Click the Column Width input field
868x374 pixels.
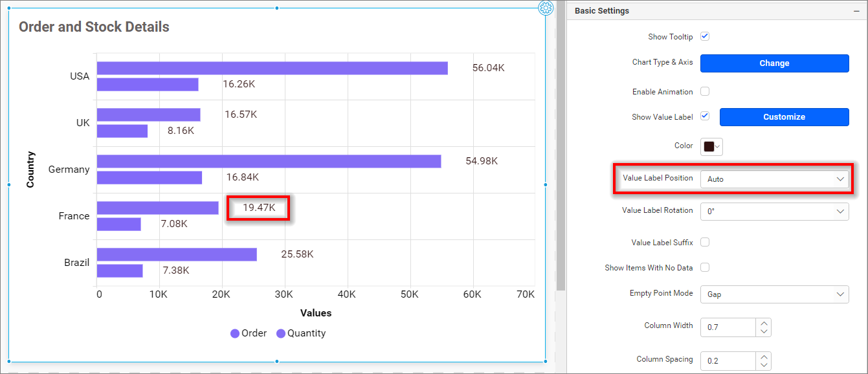(x=728, y=327)
